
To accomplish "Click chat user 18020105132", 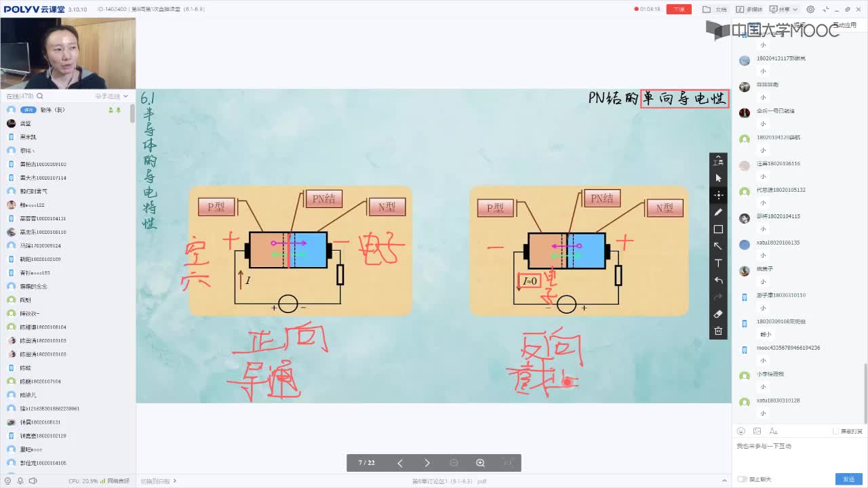I will [x=781, y=190].
